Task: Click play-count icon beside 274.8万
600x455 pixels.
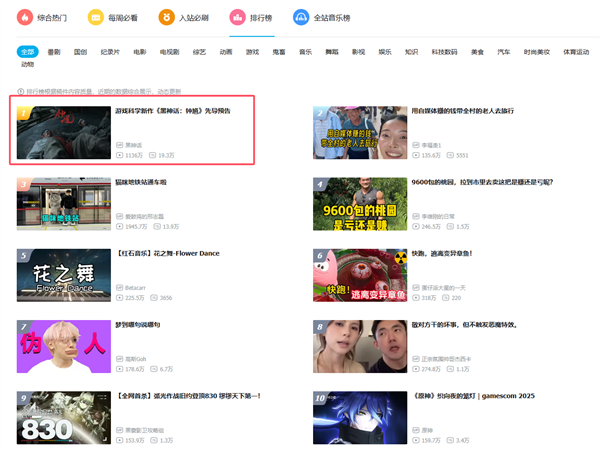Action: (x=416, y=369)
